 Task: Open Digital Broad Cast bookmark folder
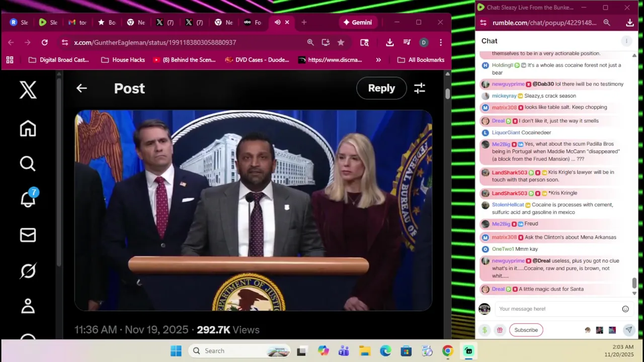(59, 60)
